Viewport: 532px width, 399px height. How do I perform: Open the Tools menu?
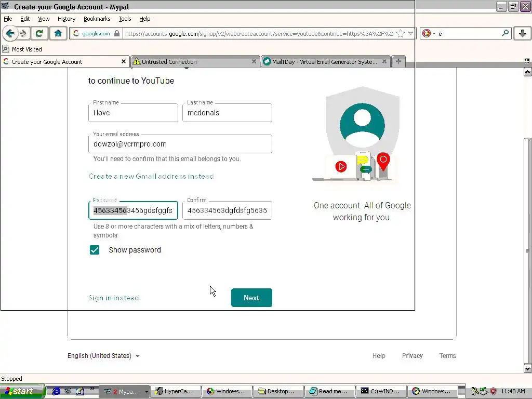click(x=125, y=19)
